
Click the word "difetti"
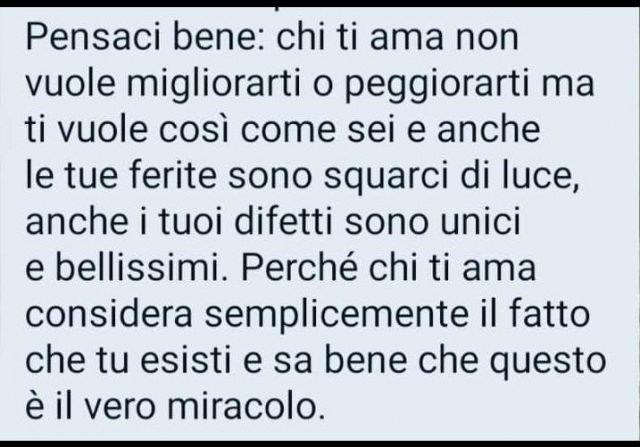pyautogui.click(x=283, y=221)
